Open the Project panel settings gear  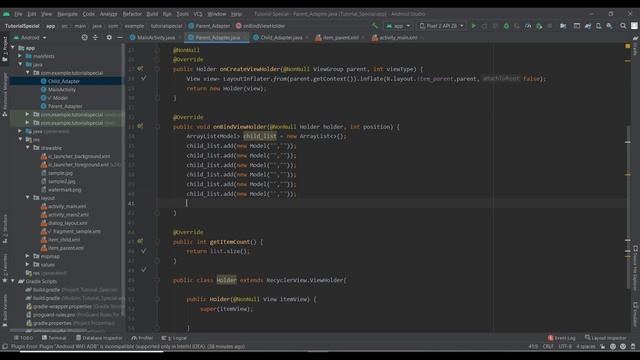(x=109, y=38)
